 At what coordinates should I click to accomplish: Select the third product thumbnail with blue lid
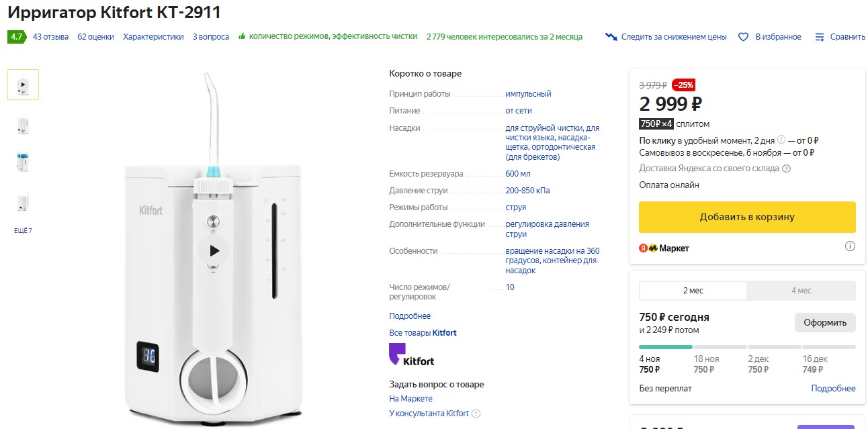pos(23,162)
